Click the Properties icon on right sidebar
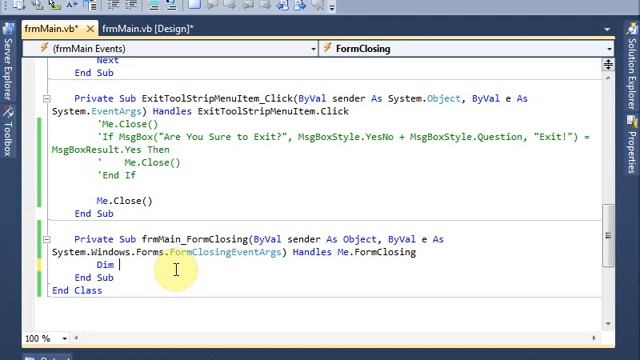The height and width of the screenshot is (360, 640). (632, 122)
